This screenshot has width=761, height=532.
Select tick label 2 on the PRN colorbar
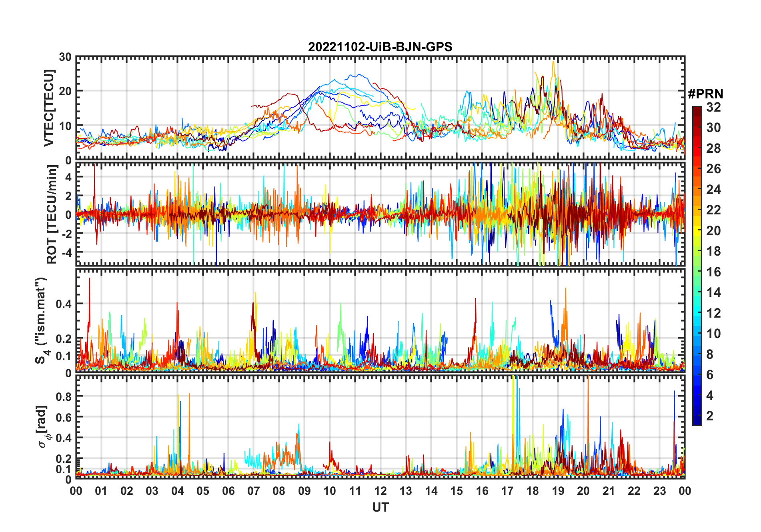(x=710, y=416)
